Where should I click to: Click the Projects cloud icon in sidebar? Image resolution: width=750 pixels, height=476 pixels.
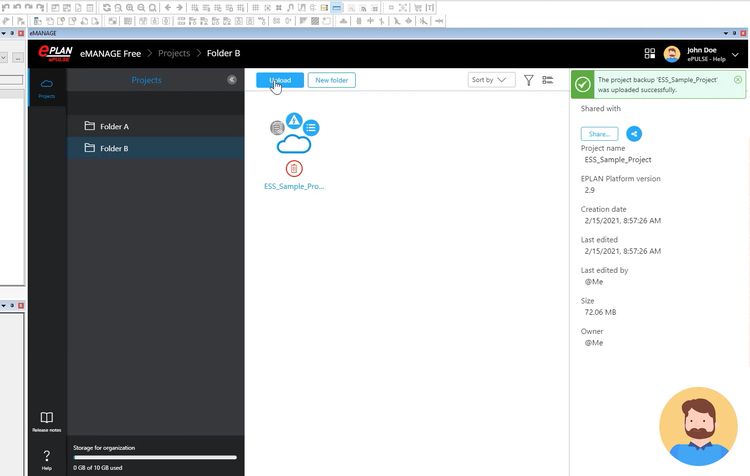[x=46, y=86]
